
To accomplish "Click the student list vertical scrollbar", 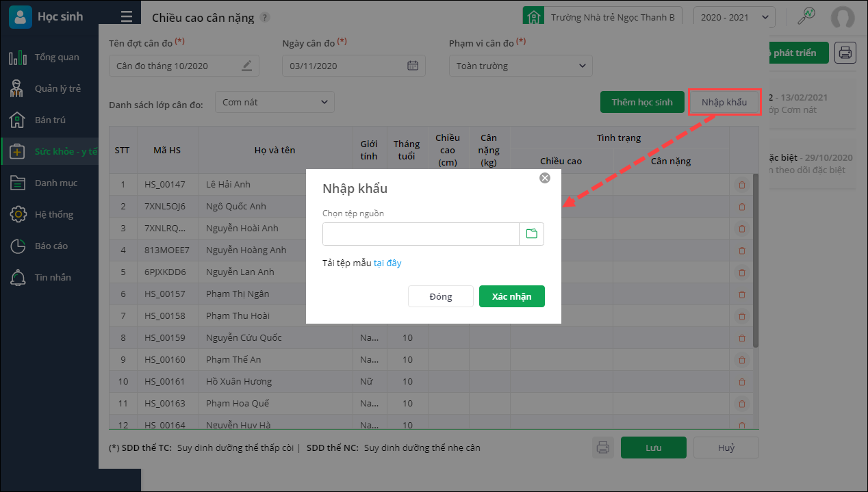I will 756,260.
